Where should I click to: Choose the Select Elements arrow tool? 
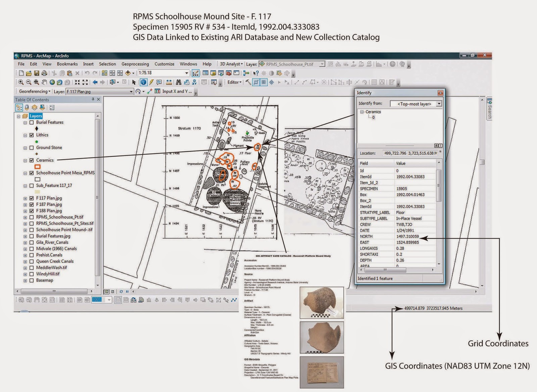pyautogui.click(x=134, y=82)
